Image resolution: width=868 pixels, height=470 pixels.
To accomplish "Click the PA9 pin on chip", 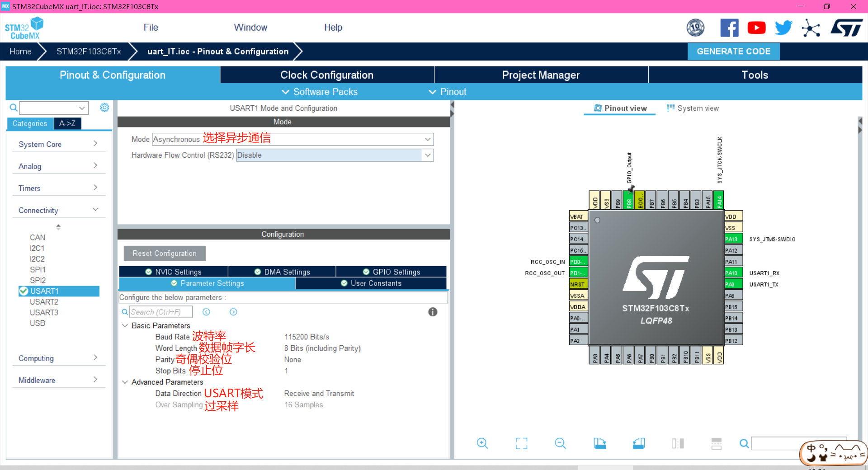I will (733, 284).
